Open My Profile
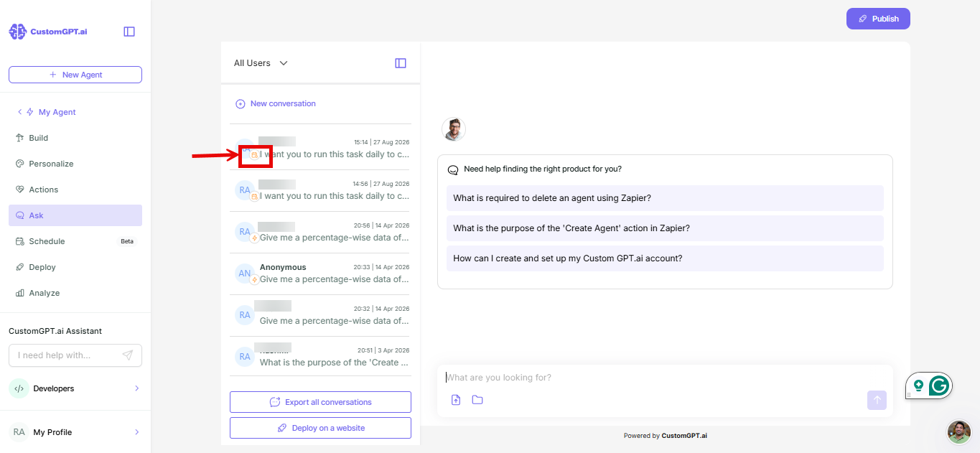 (75, 432)
